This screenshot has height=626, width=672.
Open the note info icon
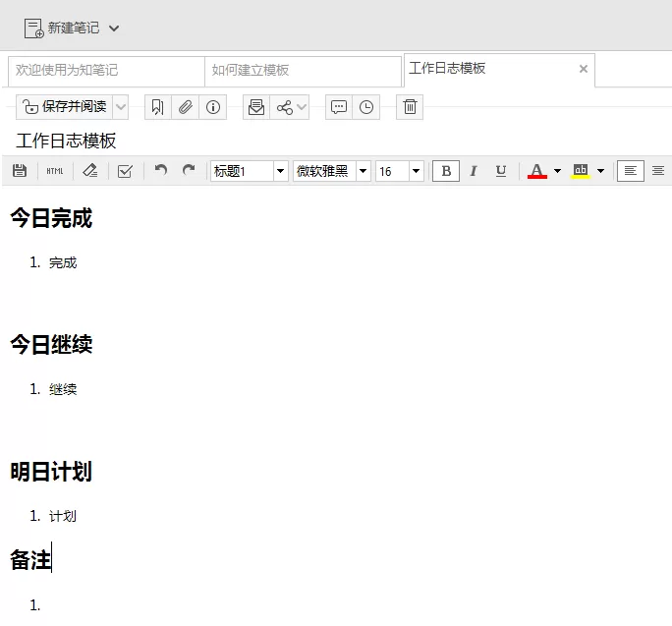[213, 107]
